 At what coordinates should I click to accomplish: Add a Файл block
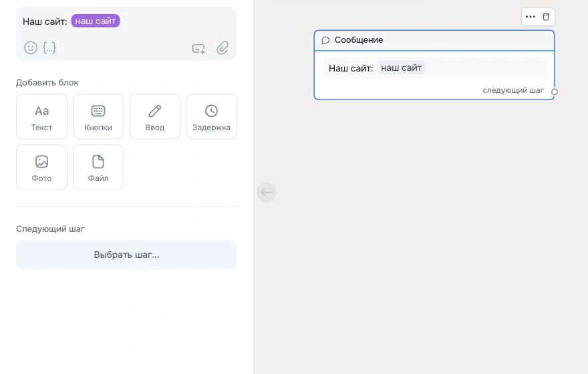98,167
